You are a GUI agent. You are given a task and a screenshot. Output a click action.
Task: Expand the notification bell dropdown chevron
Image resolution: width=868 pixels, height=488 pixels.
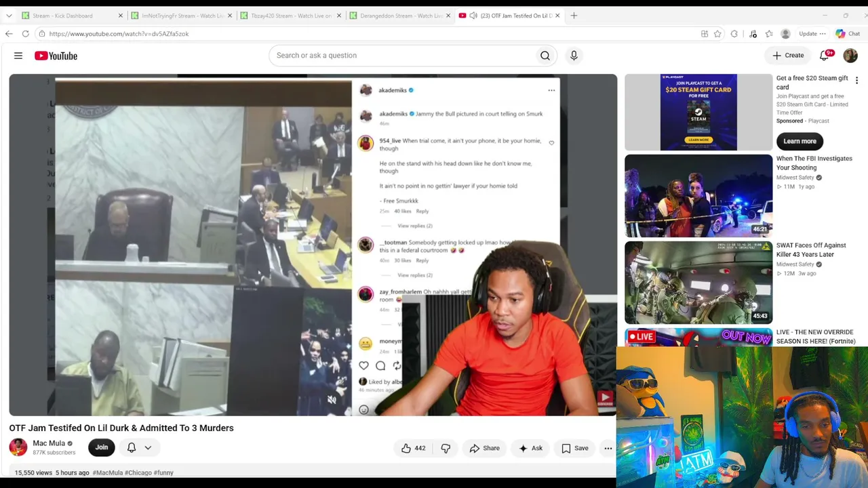point(148,447)
